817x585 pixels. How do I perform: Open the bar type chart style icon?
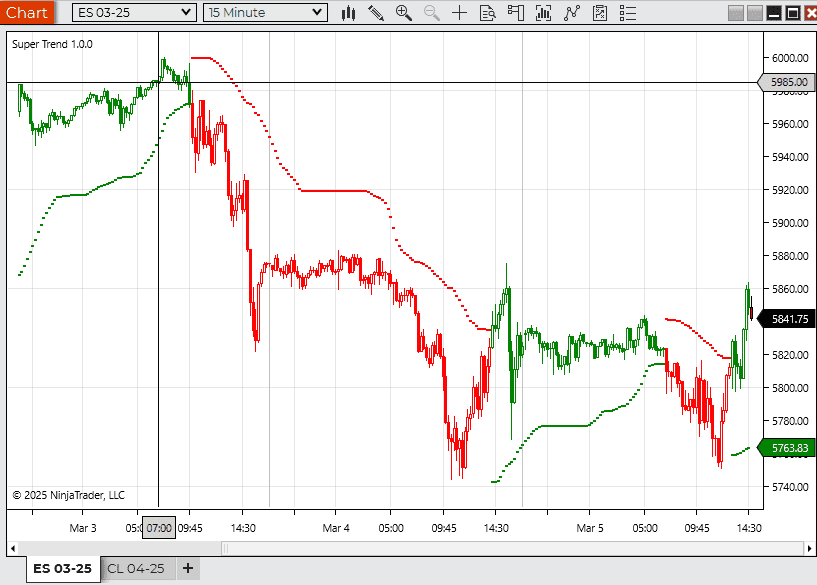[x=348, y=13]
